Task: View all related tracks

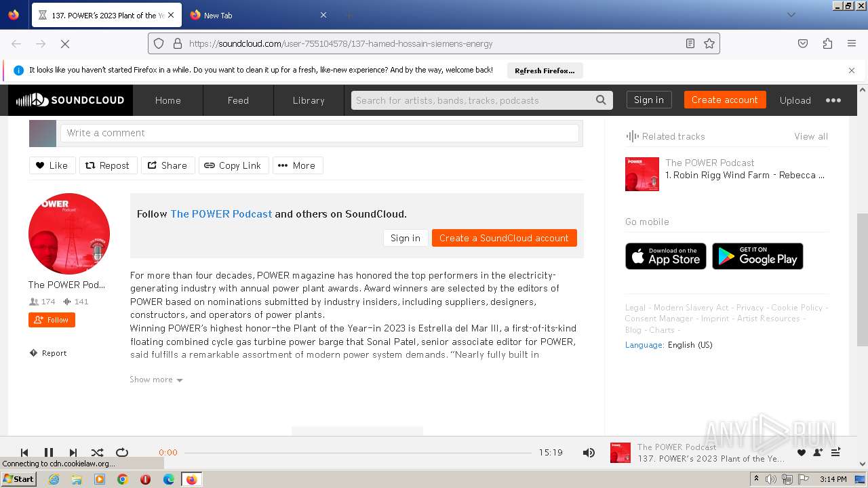Action: (x=811, y=136)
